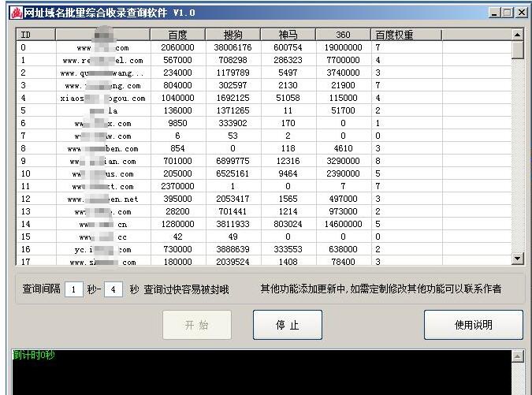Image resolution: width=532 pixels, height=395 pixels.
Task: Click the 开始 start button
Action: coord(197,325)
